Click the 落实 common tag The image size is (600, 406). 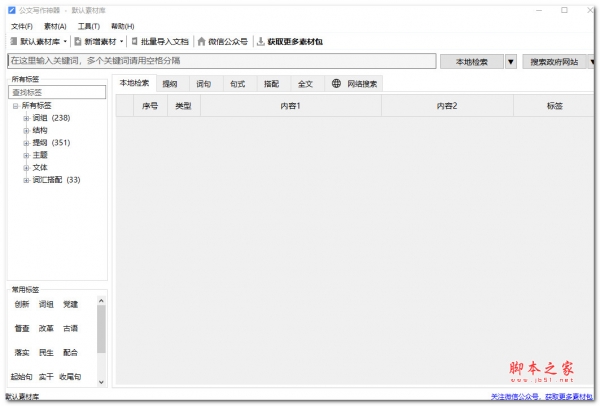(22, 352)
